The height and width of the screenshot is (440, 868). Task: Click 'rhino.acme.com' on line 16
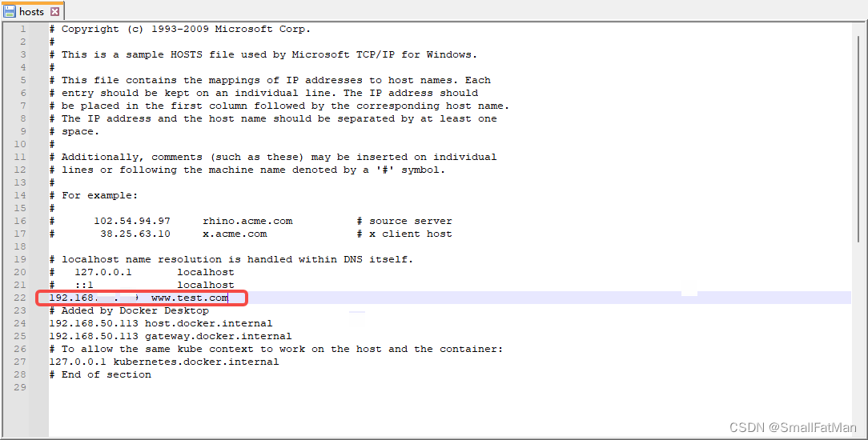tap(247, 221)
